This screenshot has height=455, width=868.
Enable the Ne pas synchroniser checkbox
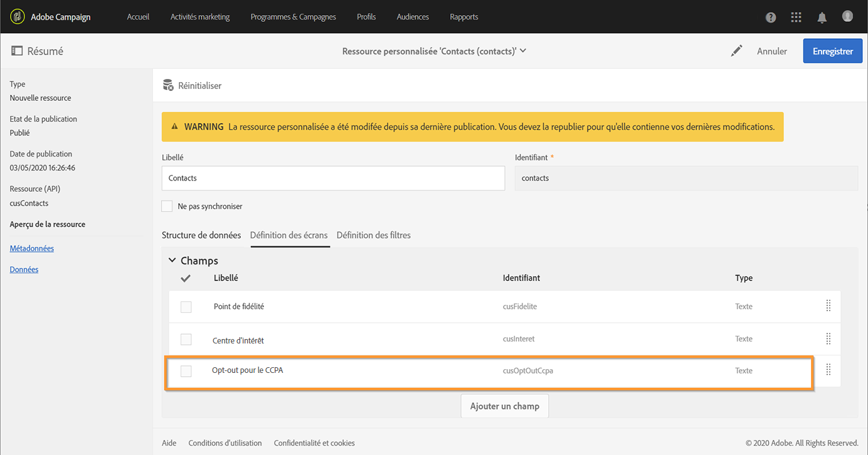pos(167,206)
